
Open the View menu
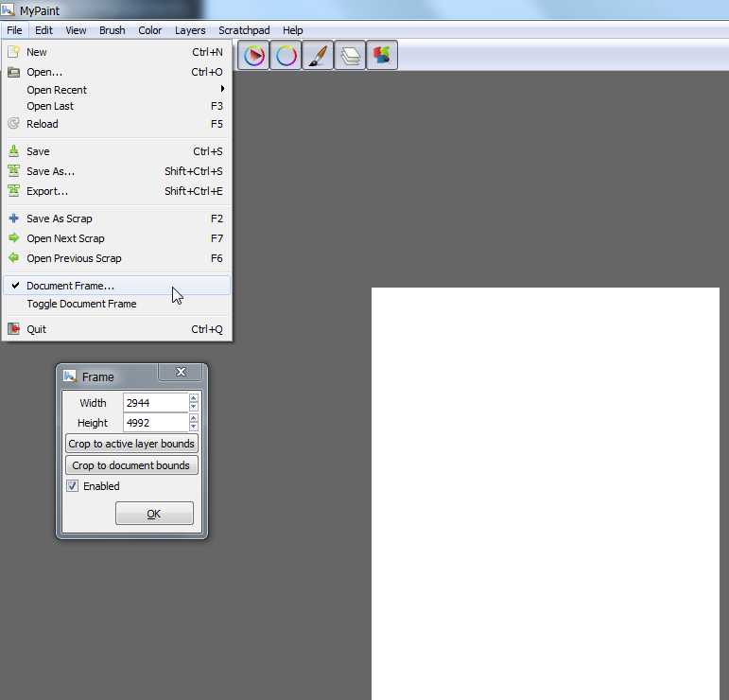[x=76, y=30]
